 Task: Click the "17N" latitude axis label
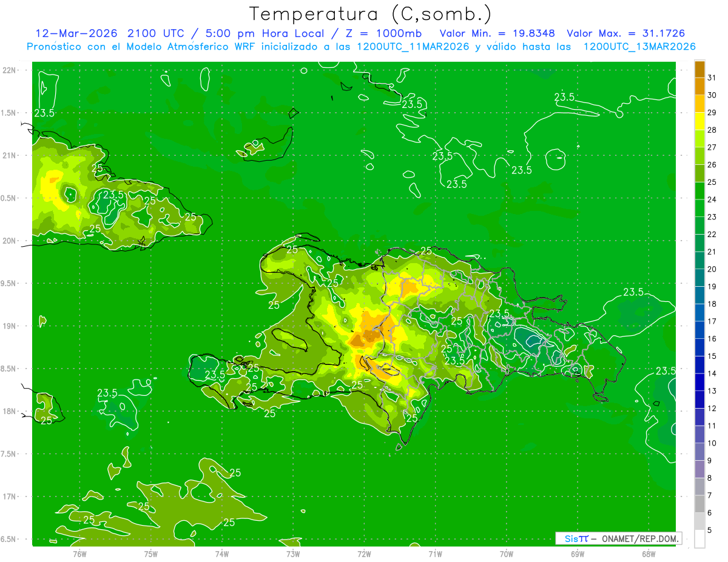(9, 497)
